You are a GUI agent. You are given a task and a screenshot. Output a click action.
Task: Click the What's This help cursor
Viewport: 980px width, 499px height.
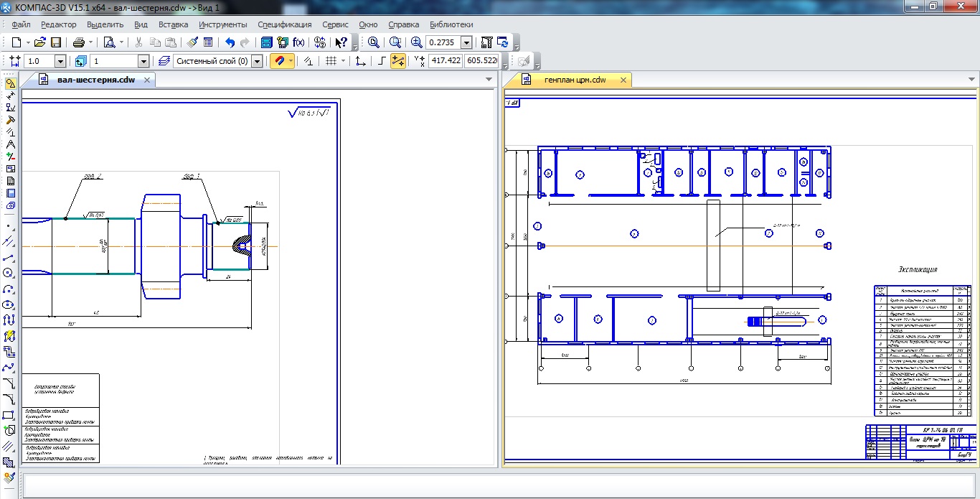point(341,42)
